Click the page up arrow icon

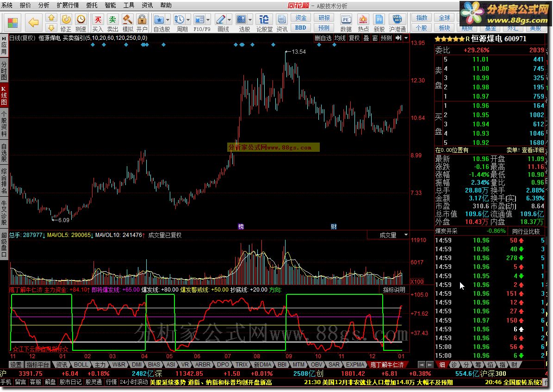[x=51, y=18]
